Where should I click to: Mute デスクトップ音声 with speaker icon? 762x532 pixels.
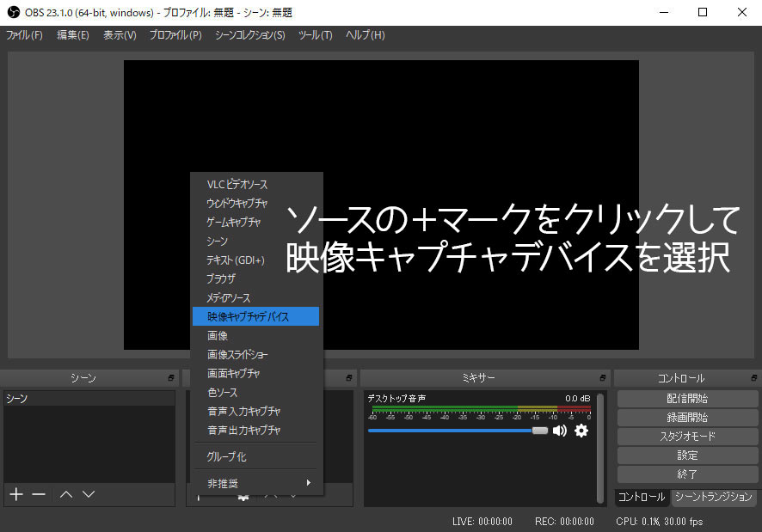[560, 431]
